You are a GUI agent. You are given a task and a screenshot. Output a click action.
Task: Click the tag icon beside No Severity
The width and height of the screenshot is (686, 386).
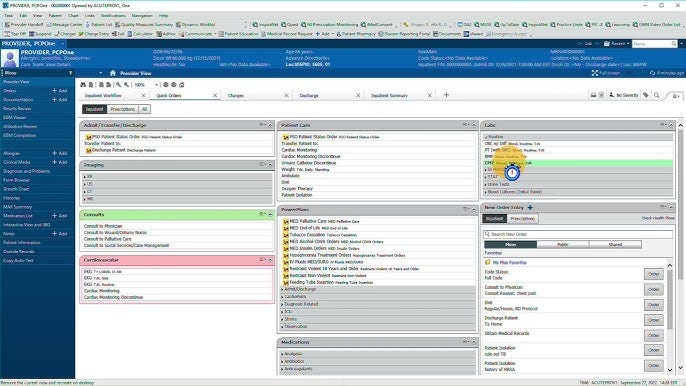(x=646, y=95)
